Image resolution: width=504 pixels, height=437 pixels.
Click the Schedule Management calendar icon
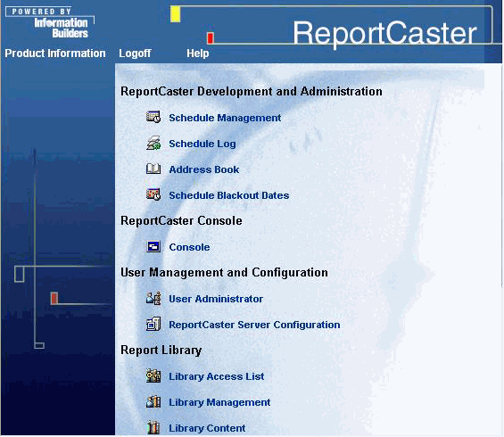point(153,118)
